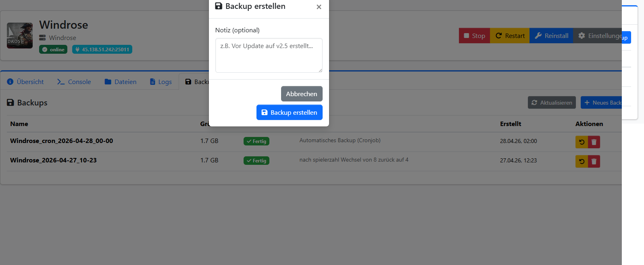Click the server IP address badge
This screenshot has width=644, height=265.
coord(102,49)
